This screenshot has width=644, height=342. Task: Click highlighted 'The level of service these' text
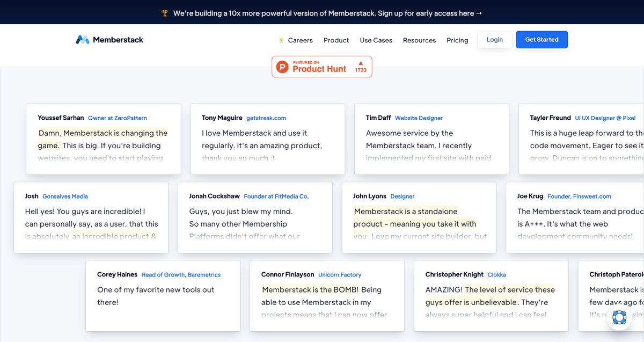[x=510, y=290]
